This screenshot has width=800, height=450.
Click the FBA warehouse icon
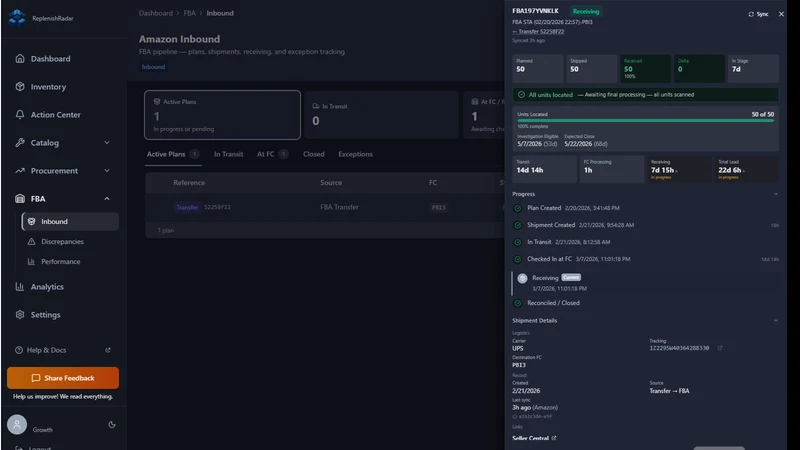20,199
